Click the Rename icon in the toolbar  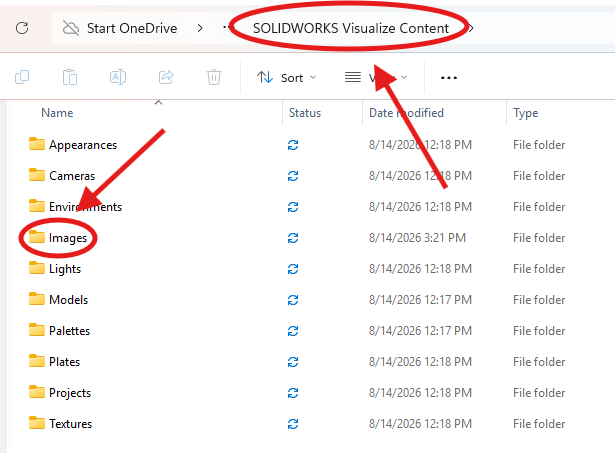coord(118,77)
